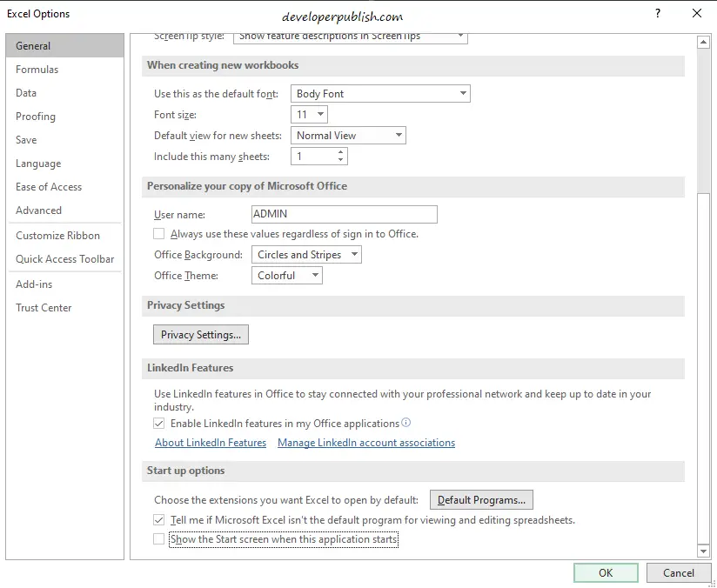This screenshot has height=588, width=717.
Task: Click the vertical scrollbar thumb
Action: (x=703, y=368)
